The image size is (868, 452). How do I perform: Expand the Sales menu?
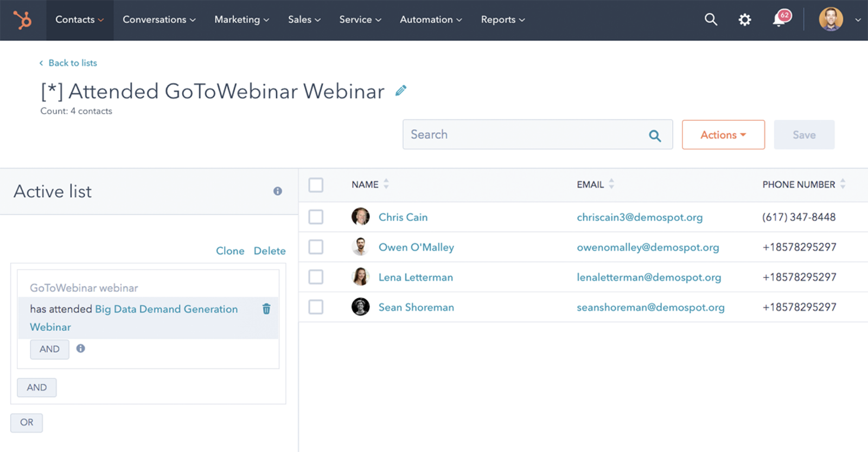304,20
